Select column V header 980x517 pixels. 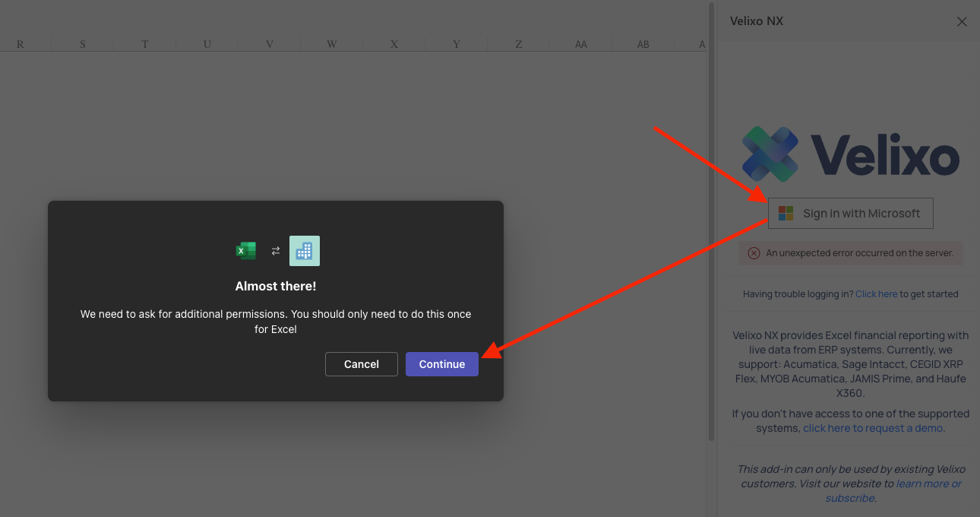click(270, 45)
